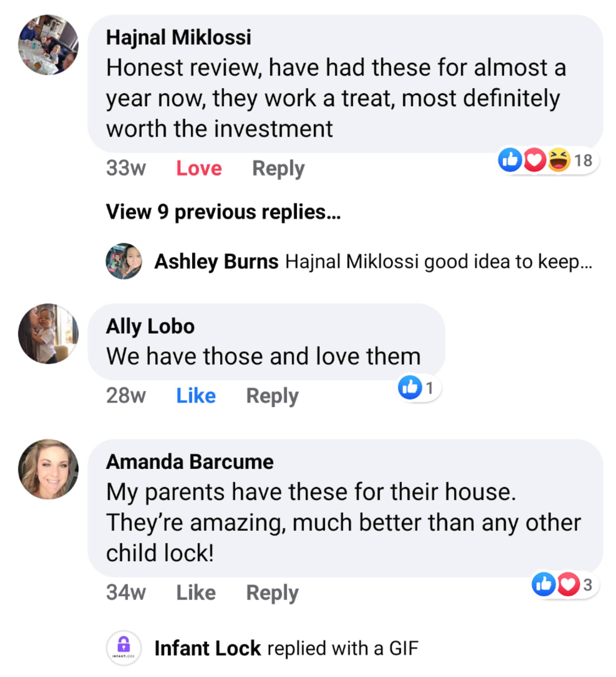Expand Infant Lock's reply with a GIF
616x677 pixels.
[286, 648]
